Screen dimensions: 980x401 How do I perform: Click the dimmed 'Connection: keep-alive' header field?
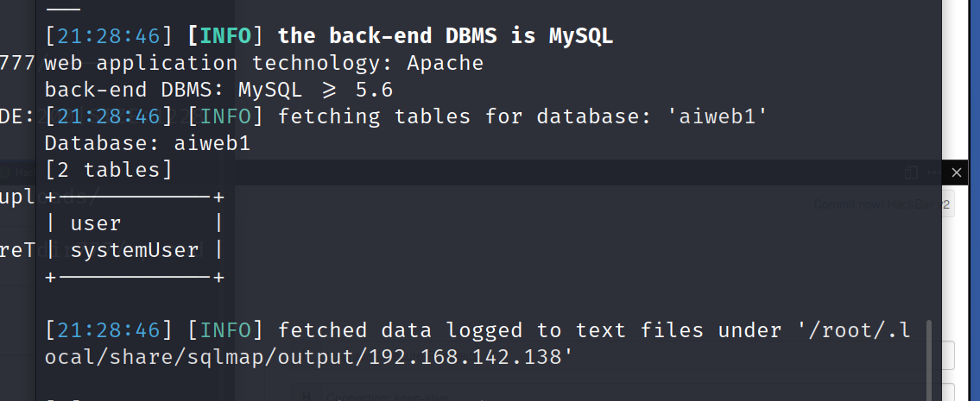[386, 397]
